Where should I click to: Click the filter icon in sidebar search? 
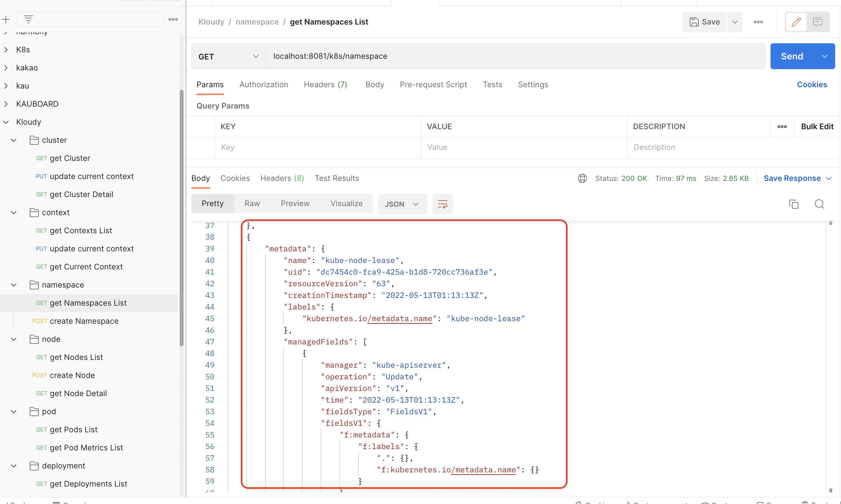(28, 19)
